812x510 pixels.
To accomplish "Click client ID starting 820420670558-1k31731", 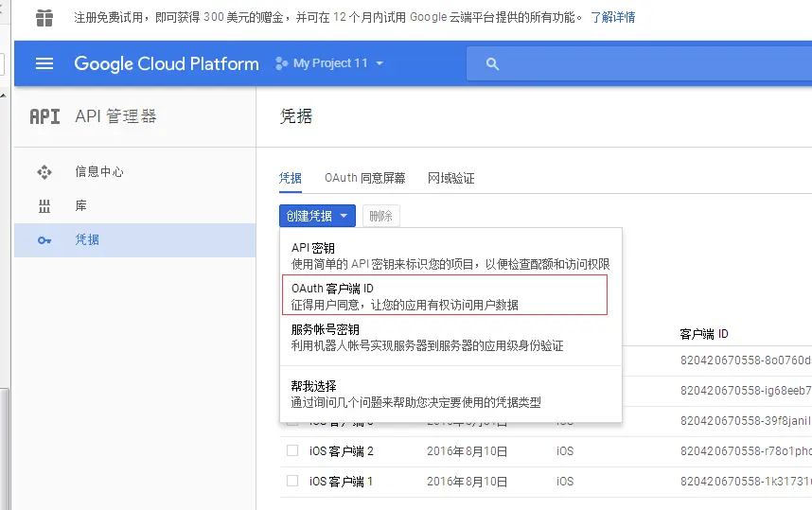I will 746,482.
